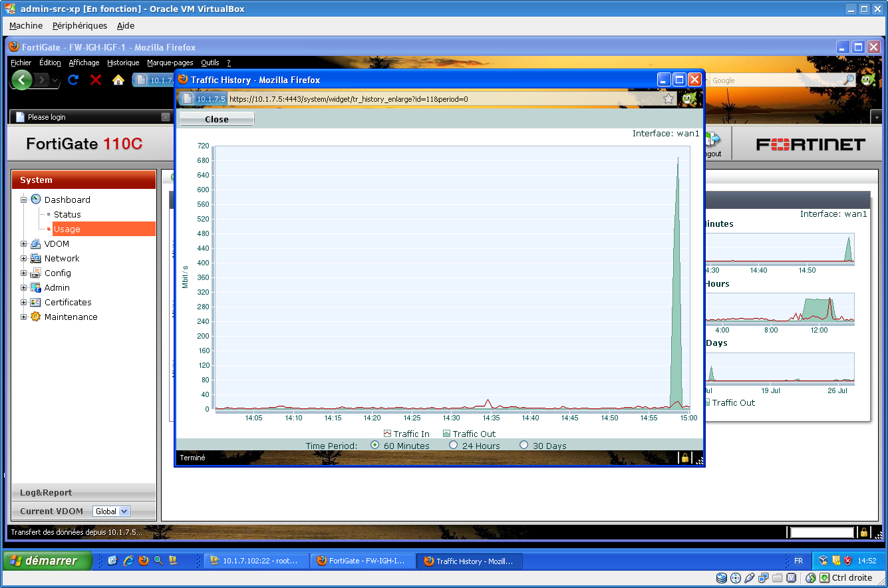Open the Historique menu
Screen dimensions: 888x588
tap(123, 63)
